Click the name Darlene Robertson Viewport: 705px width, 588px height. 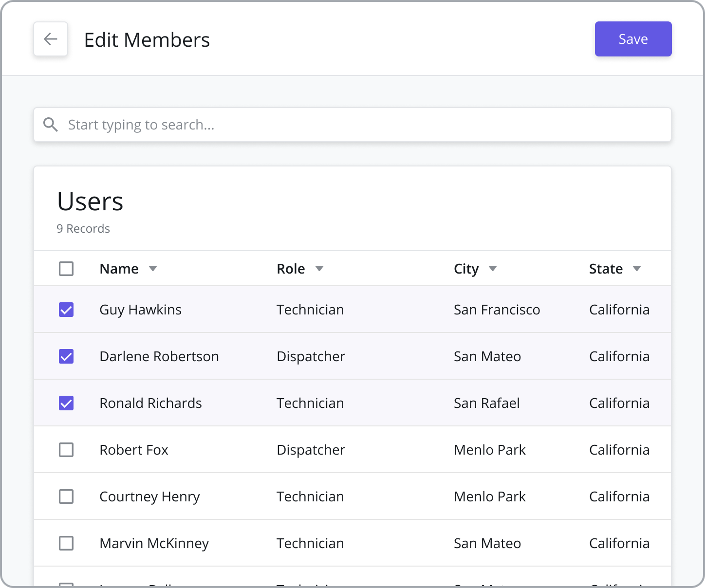coord(159,356)
